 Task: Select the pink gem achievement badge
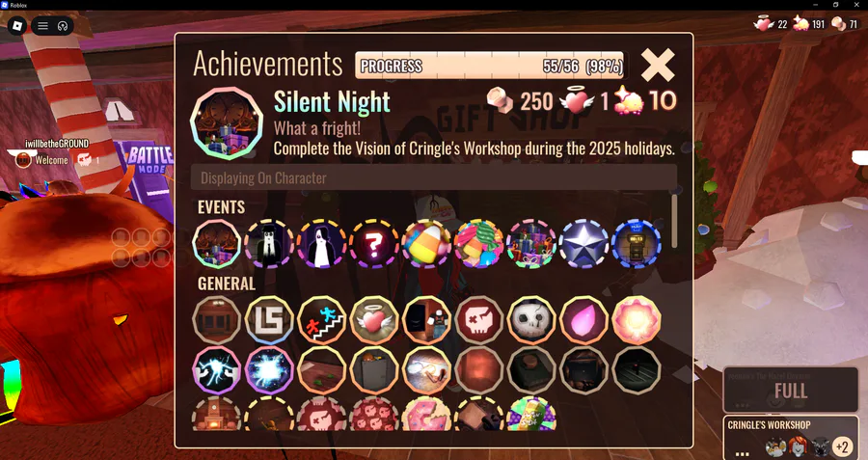click(583, 320)
